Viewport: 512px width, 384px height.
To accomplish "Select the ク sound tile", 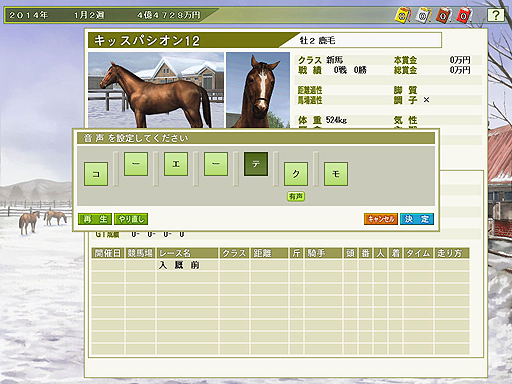I will point(296,174).
